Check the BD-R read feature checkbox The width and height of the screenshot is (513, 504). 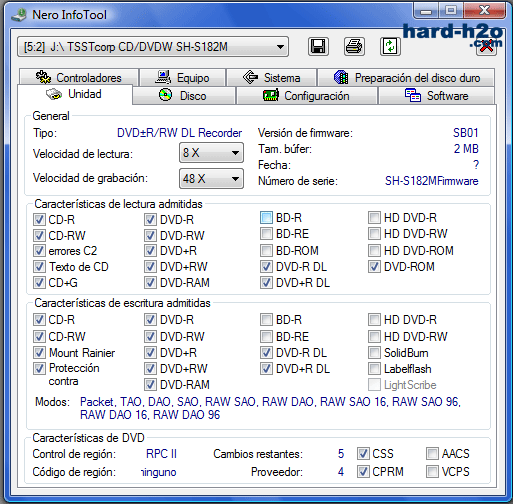click(x=266, y=218)
